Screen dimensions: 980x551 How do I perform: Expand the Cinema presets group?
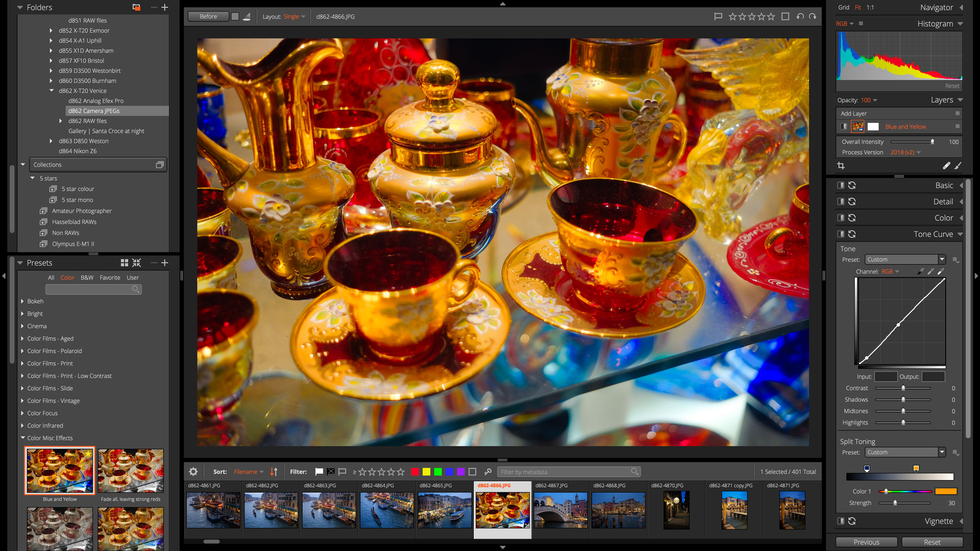pyautogui.click(x=22, y=326)
